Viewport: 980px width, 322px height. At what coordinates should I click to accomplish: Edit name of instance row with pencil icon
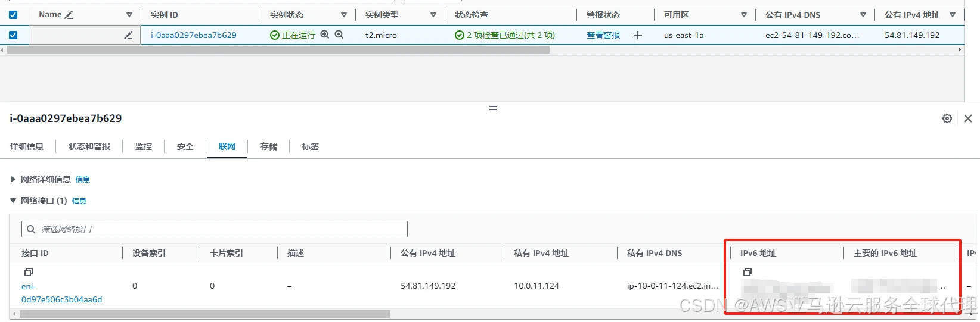128,35
